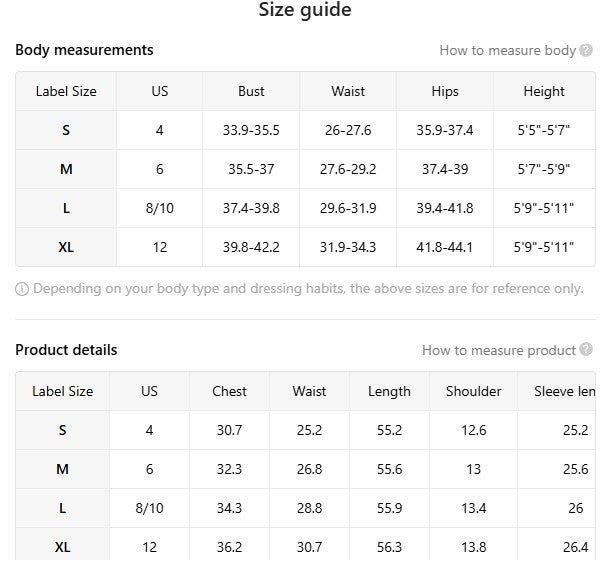Image resolution: width=611 pixels, height=579 pixels.
Task: Open the "How to measure body" link
Action: (507, 51)
